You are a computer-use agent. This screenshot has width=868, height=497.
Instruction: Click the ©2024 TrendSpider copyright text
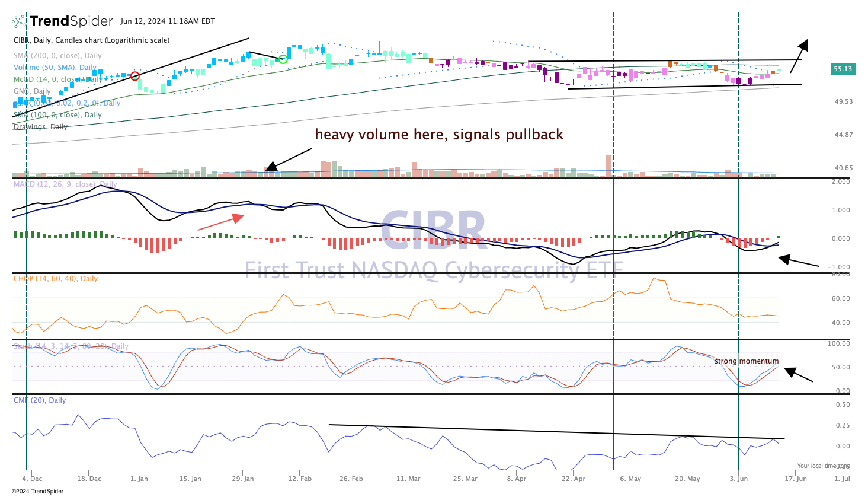(x=37, y=491)
